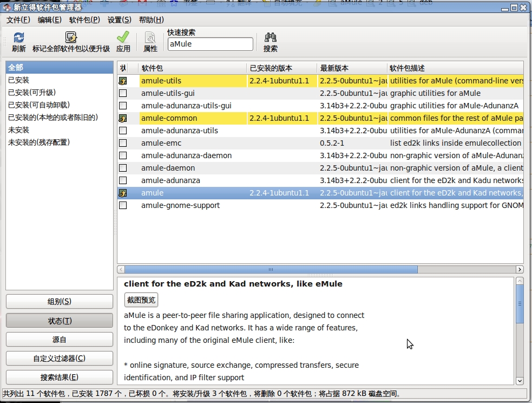Sort by the 状 status column header
This screenshot has height=403, width=532.
click(x=123, y=68)
